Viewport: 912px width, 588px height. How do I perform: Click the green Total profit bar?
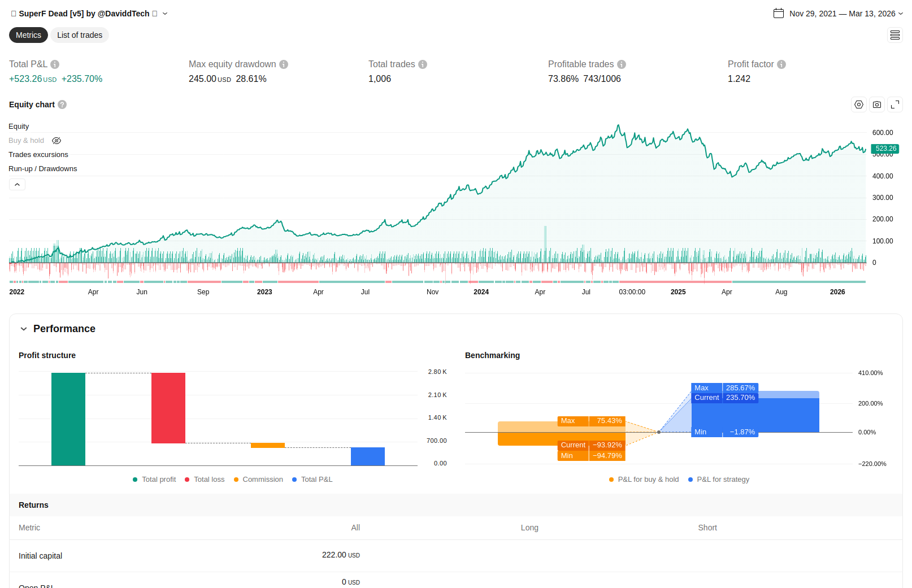(x=68, y=419)
